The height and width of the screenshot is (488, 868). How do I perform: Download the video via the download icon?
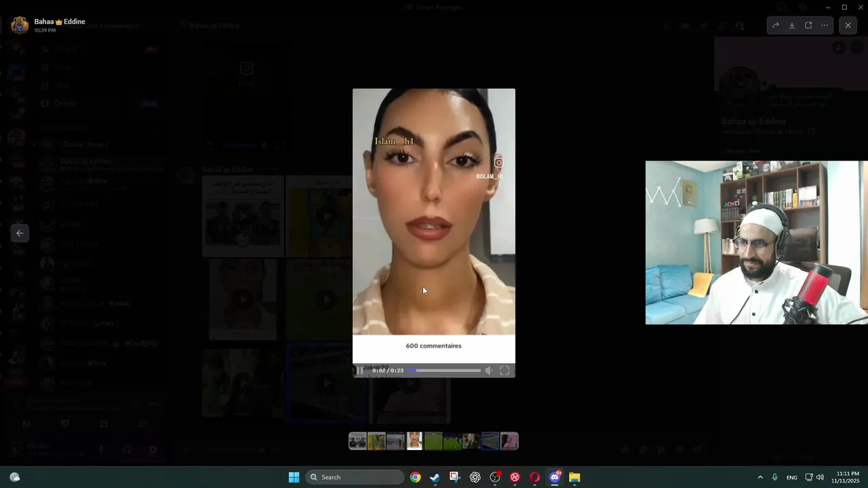pos(792,26)
